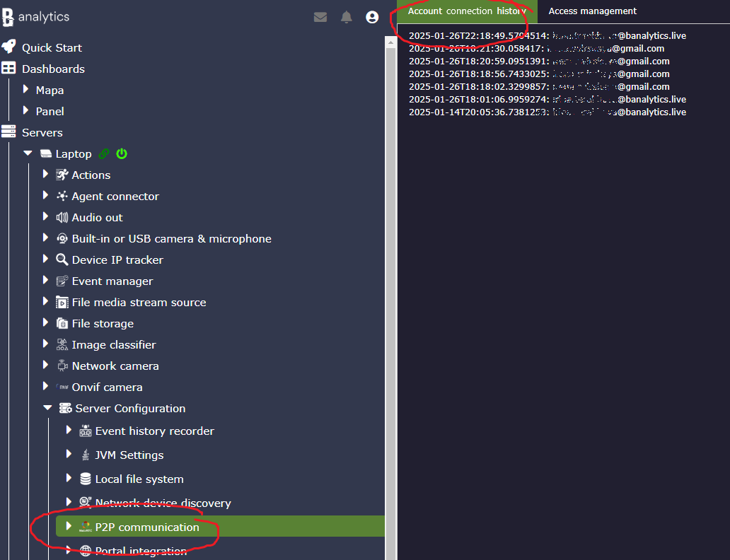This screenshot has width=730, height=560.
Task: Click the green power icon beside Laptop
Action: (122, 153)
